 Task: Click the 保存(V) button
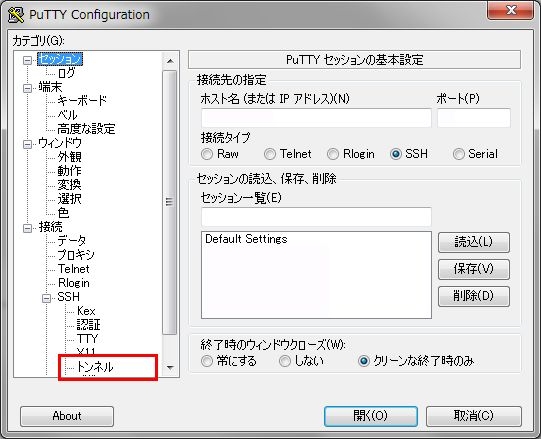(474, 269)
